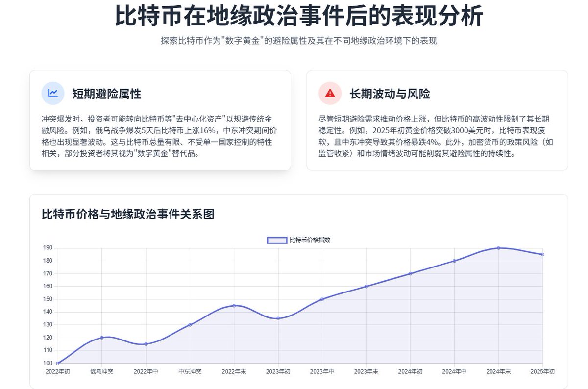
Task: Click the 比特币价格与地缘政治事件关系图 chart title
Action: coord(128,214)
